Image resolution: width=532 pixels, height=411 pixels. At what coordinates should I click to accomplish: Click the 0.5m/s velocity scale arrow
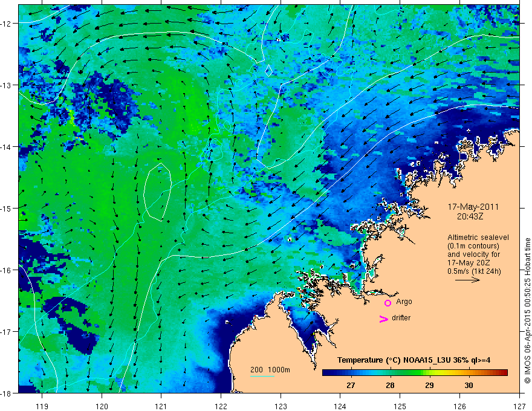(x=467, y=280)
